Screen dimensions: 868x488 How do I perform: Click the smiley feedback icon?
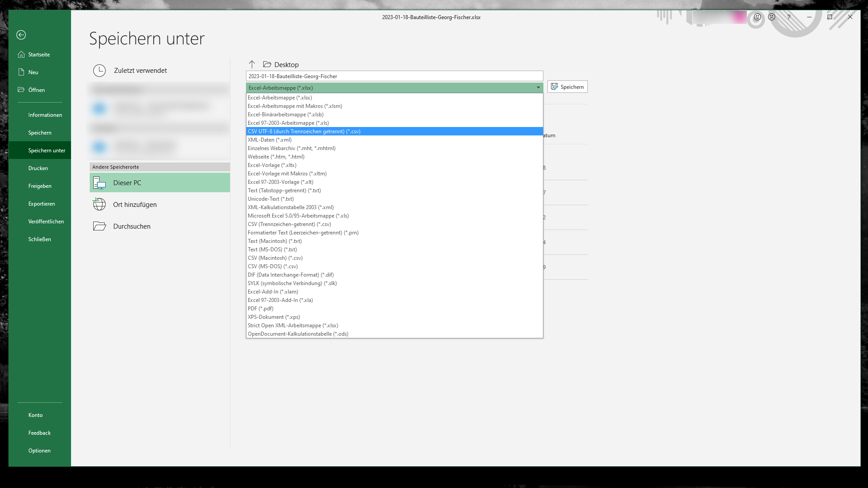click(x=757, y=17)
